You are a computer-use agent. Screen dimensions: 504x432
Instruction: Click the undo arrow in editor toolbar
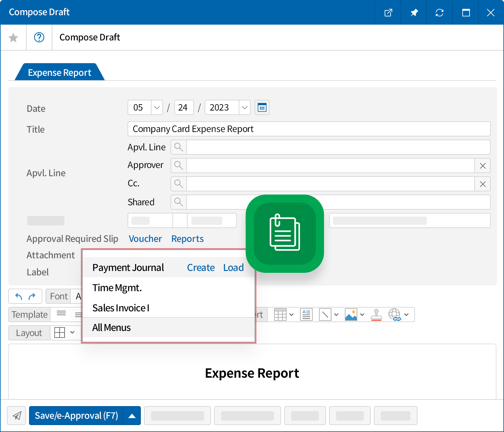pos(19,297)
